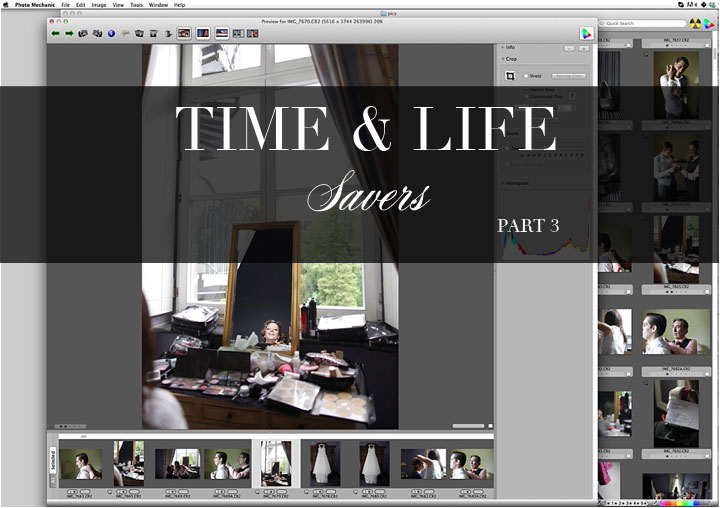The image size is (720, 508).
Task: Toggle the tag checkbox of IMG_7657.CR2 thumbnail
Action: tap(707, 45)
